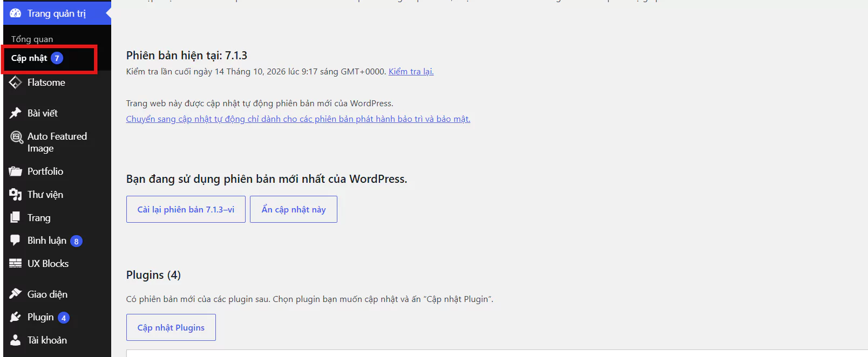Click the UX Blocks grid icon

(15, 264)
